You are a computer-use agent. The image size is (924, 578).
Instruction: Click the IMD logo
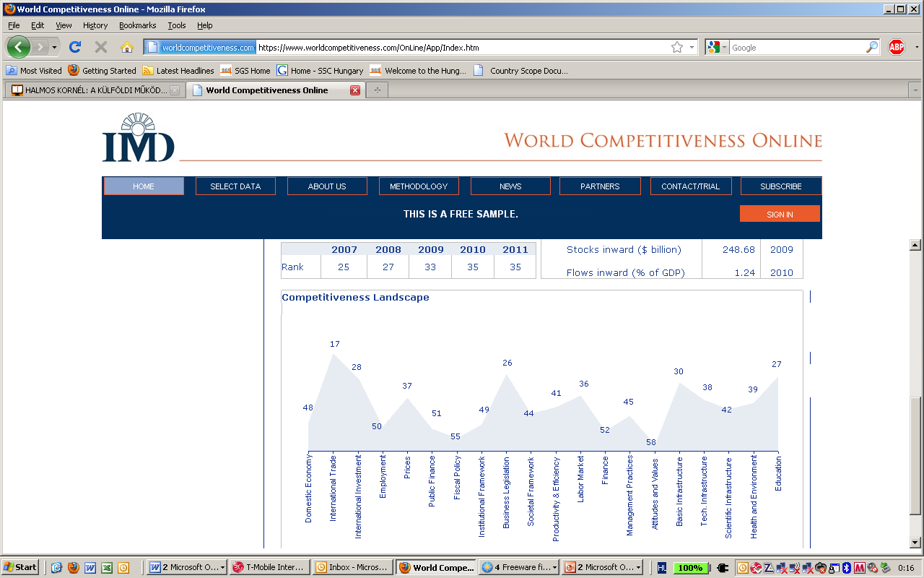point(139,137)
